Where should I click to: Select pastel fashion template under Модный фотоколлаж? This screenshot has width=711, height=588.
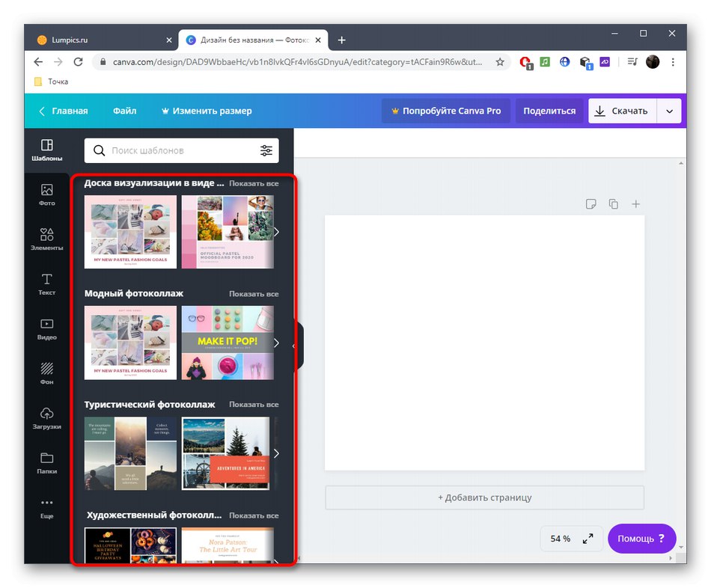[130, 343]
